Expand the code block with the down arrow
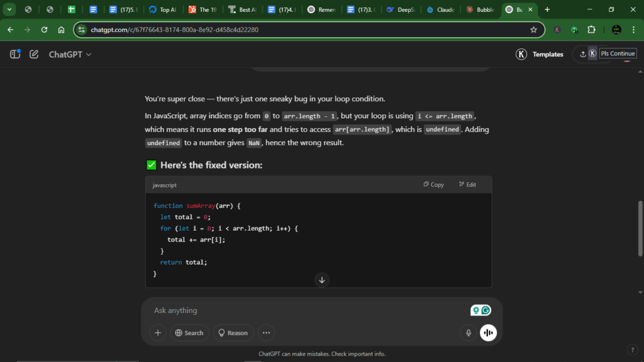This screenshot has height=362, width=644. point(321,280)
